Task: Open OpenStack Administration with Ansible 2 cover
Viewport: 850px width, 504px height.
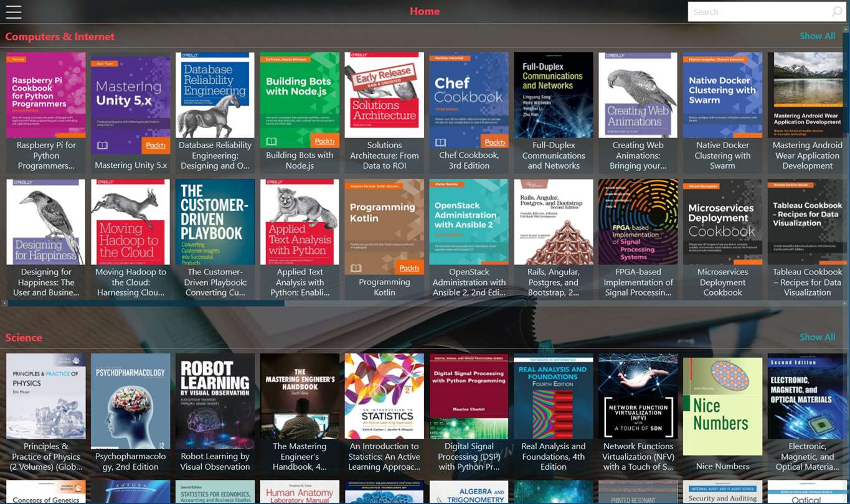Action: (470, 222)
